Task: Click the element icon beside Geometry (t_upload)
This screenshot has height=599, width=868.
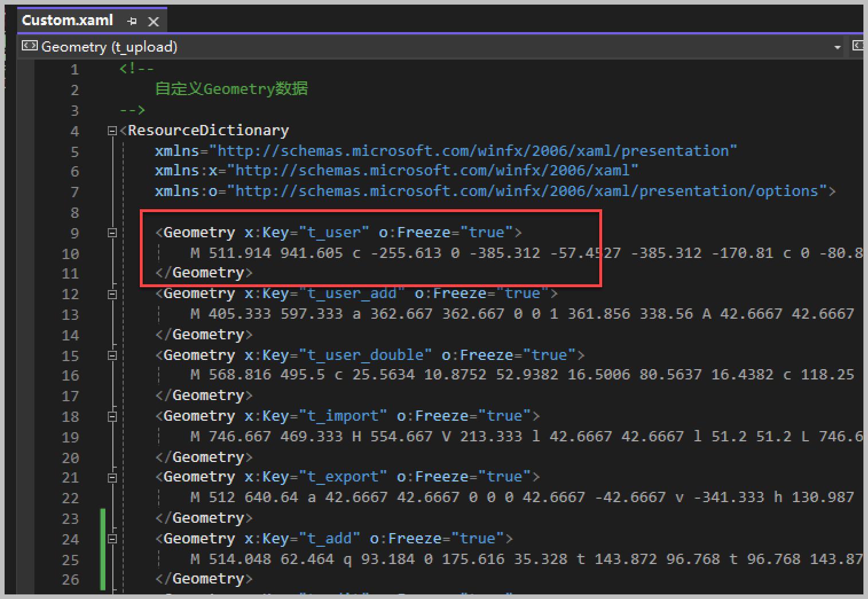Action: pos(29,46)
